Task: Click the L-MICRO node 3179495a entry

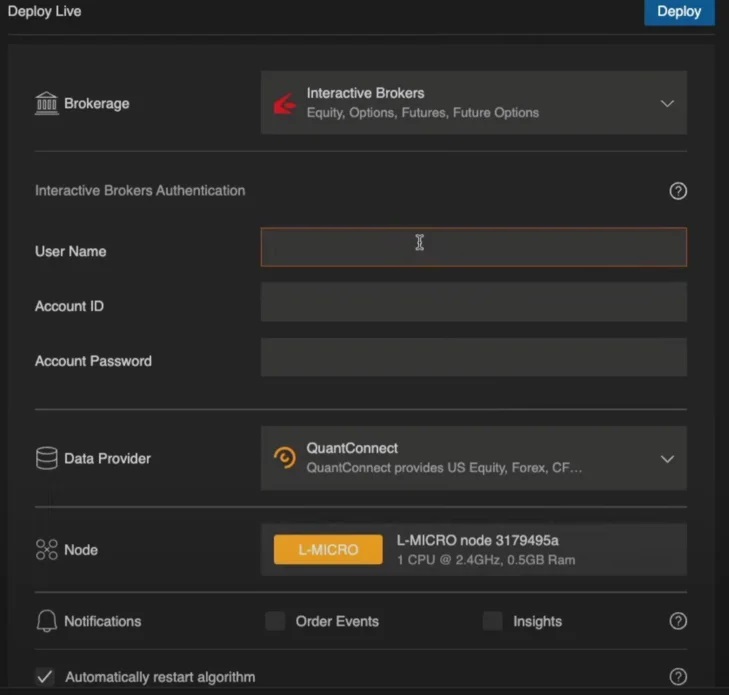Action: click(x=473, y=549)
